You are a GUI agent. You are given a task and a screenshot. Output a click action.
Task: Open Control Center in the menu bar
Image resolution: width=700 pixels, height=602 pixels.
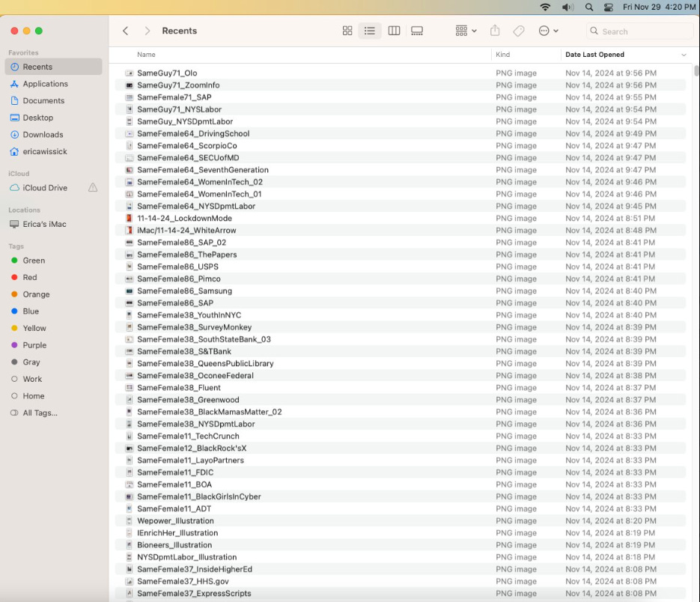[609, 7]
